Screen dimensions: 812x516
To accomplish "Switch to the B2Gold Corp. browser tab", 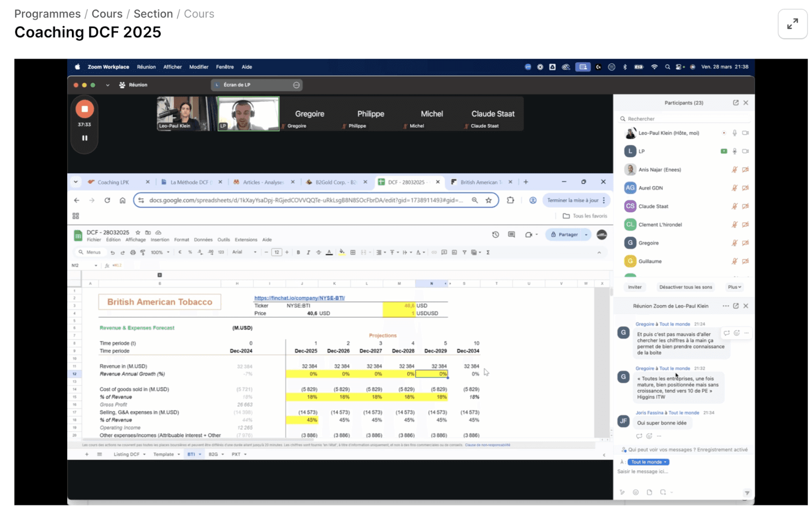I will tap(336, 182).
